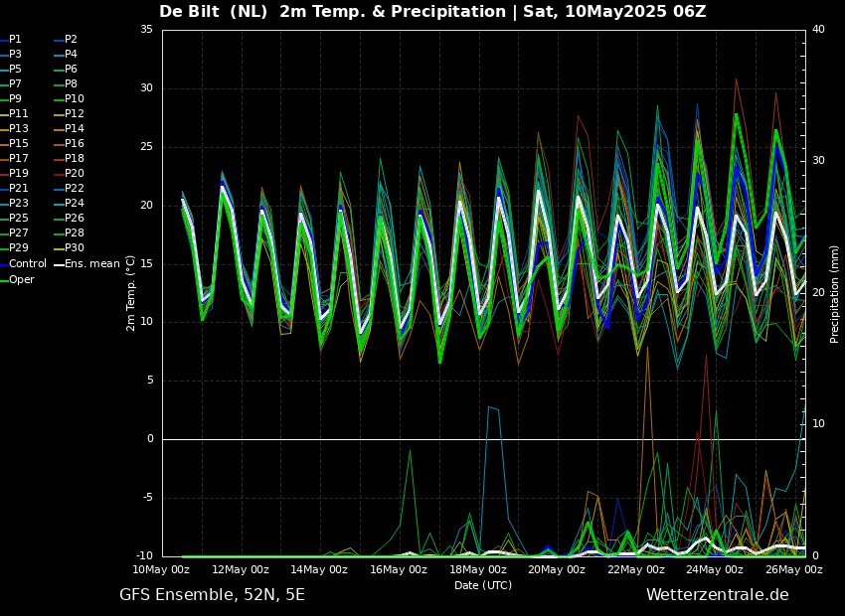Screen dimensions: 845x616
Task: Click the 10May 00z date tick label
Action: pos(161,570)
